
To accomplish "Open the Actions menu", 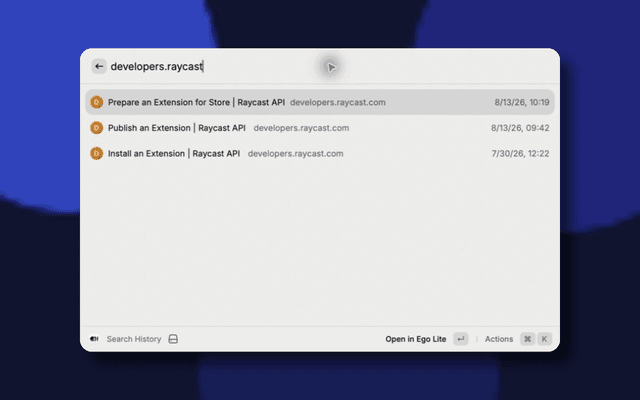I will (x=499, y=339).
